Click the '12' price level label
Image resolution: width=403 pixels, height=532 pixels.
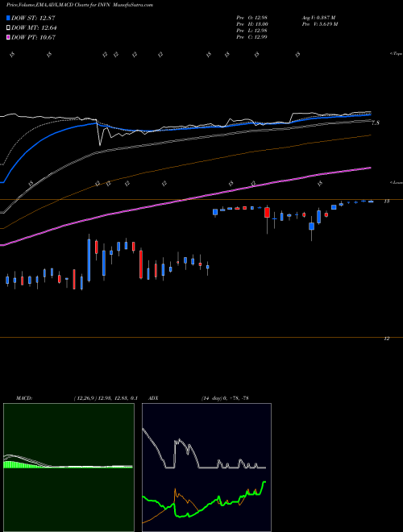pyautogui.click(x=386, y=339)
